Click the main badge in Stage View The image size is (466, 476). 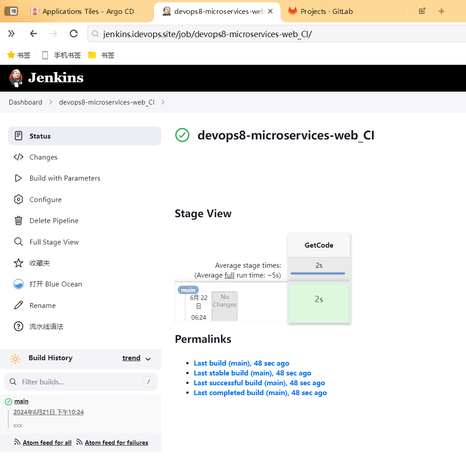click(188, 290)
